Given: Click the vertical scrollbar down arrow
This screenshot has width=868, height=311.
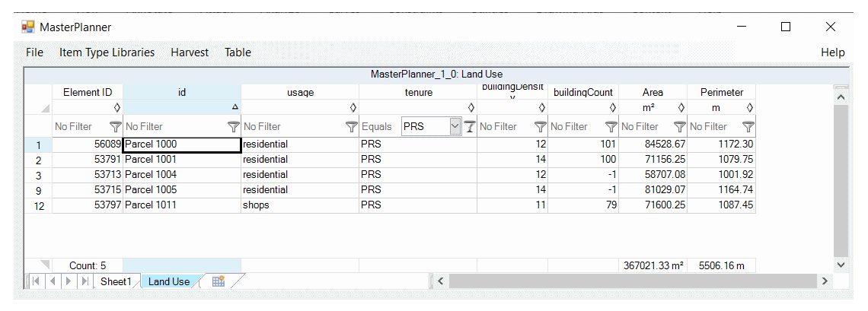Looking at the screenshot, I should pos(841,265).
